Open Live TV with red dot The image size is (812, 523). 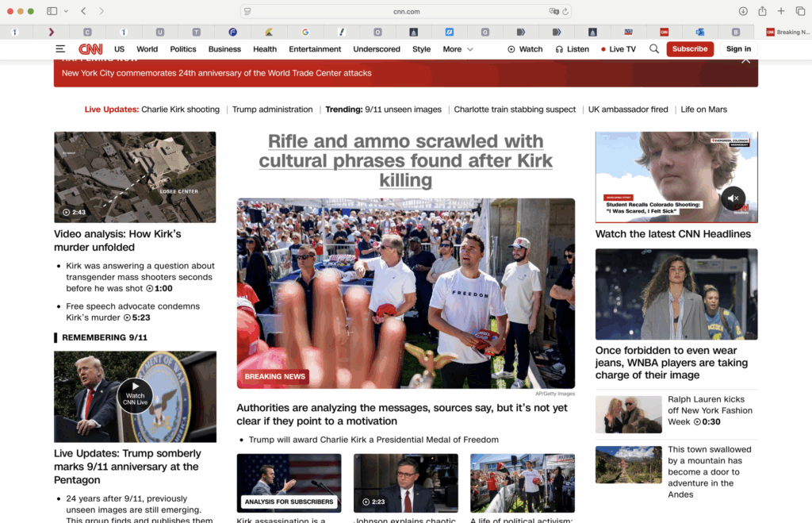(x=618, y=48)
